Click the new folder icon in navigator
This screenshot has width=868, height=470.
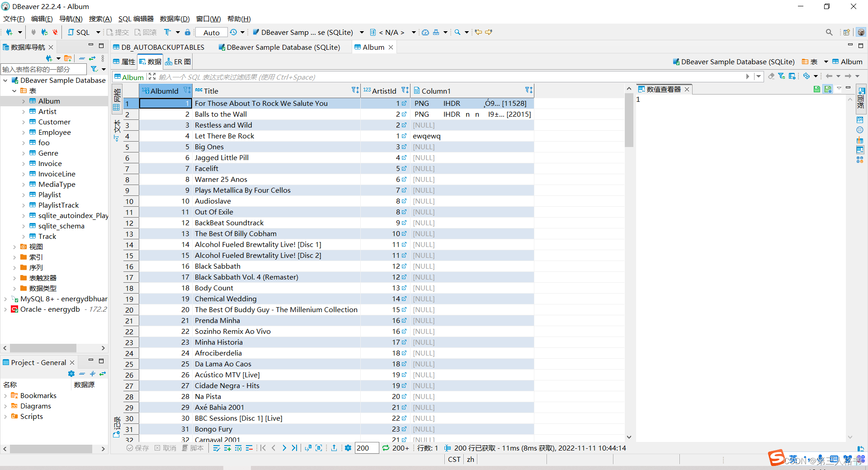pos(68,58)
